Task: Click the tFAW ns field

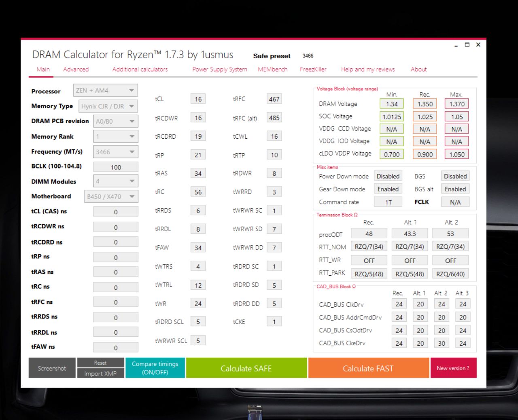Action: click(115, 347)
